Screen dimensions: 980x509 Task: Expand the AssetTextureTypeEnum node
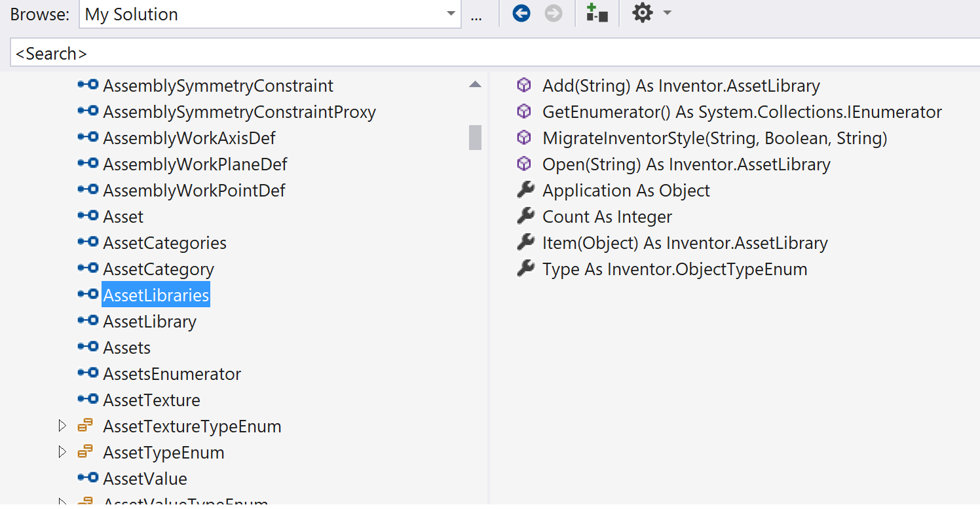click(62, 425)
